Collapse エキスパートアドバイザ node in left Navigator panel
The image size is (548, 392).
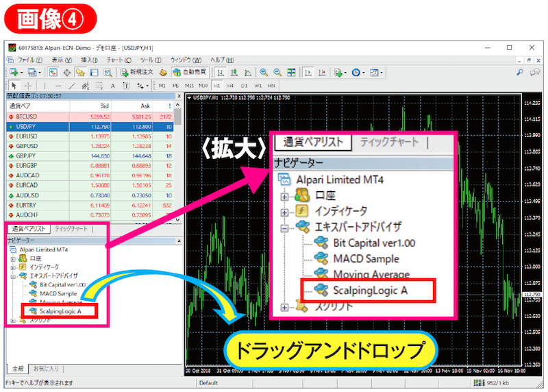[13, 277]
